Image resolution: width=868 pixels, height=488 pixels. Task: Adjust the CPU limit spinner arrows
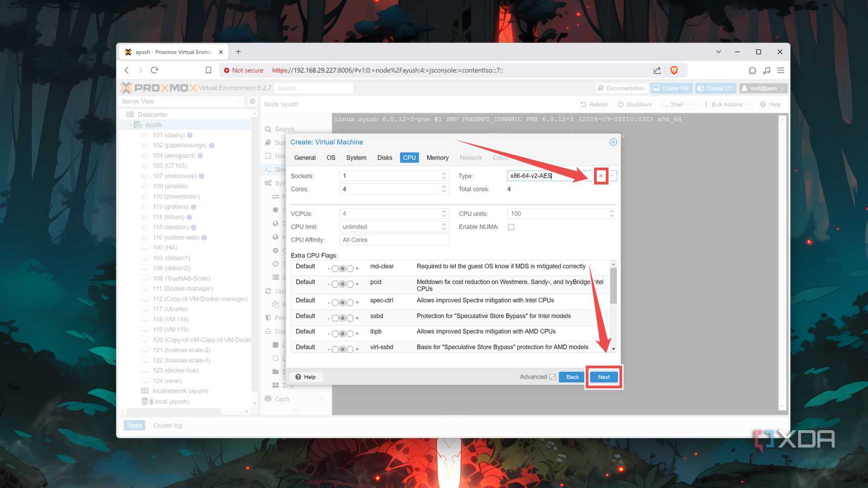444,227
